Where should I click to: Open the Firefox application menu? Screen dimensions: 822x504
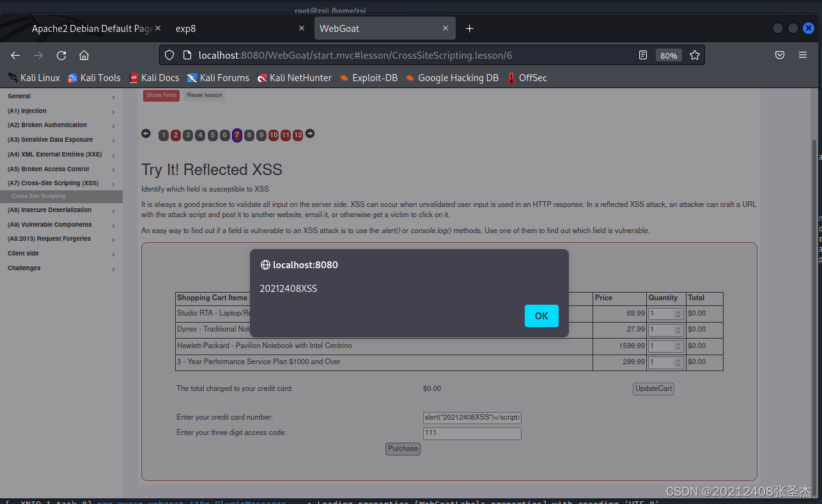pyautogui.click(x=803, y=56)
